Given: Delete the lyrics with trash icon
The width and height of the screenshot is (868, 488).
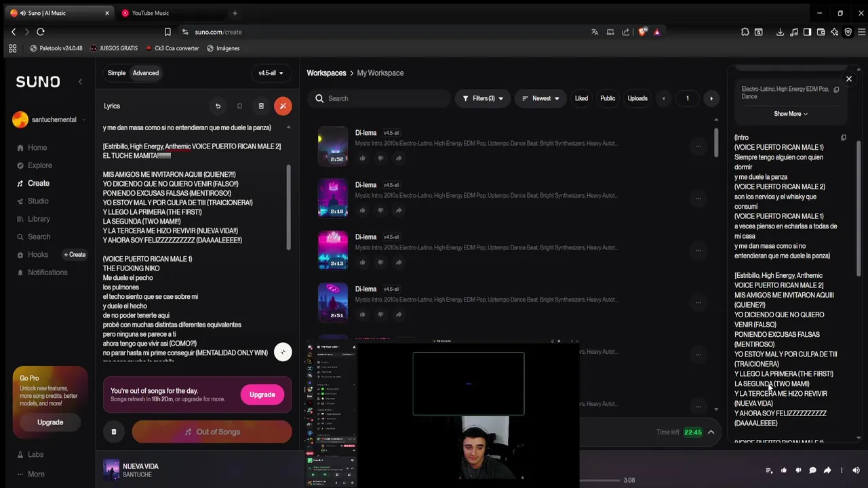Looking at the screenshot, I should (x=261, y=106).
